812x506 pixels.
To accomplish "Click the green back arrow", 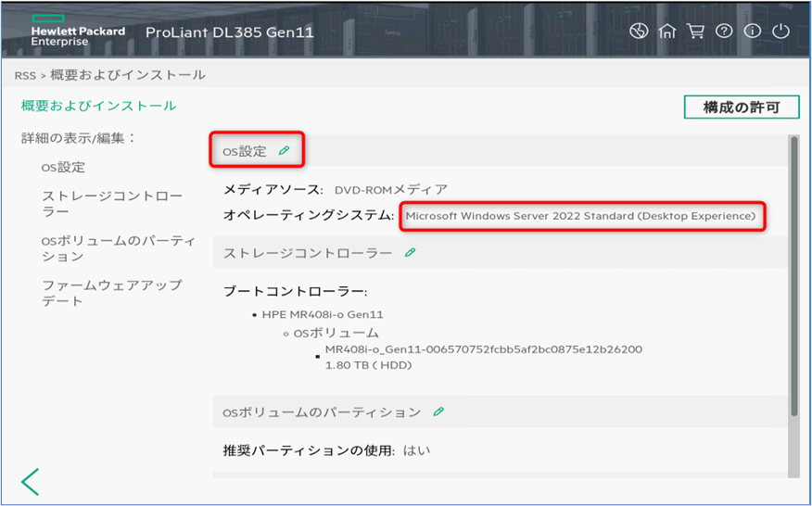I will click(x=31, y=482).
